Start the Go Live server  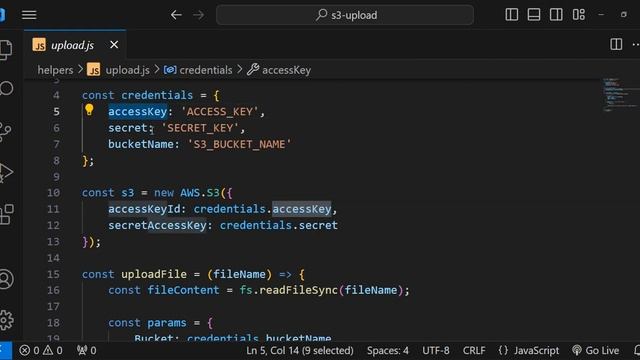click(596, 351)
